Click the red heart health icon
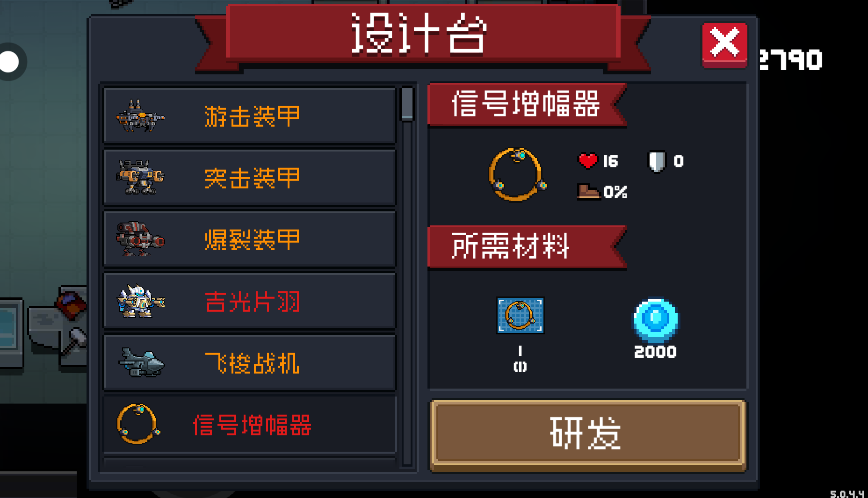The height and width of the screenshot is (498, 868). click(588, 160)
